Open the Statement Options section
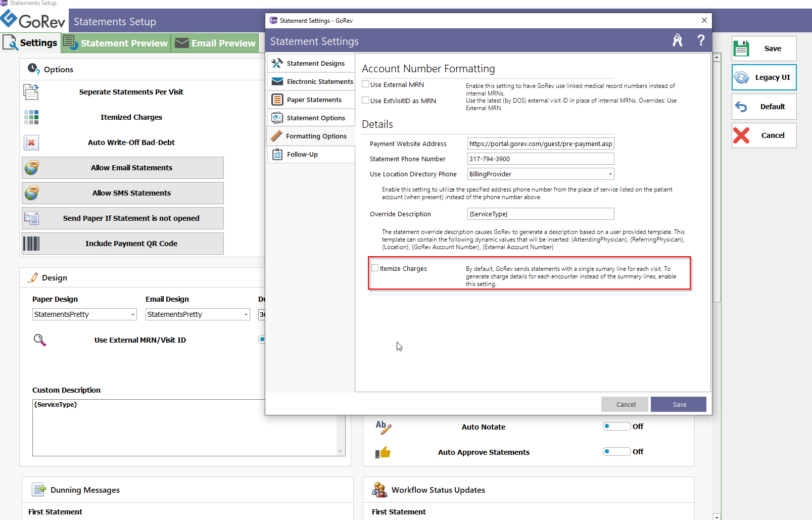 tap(311, 118)
